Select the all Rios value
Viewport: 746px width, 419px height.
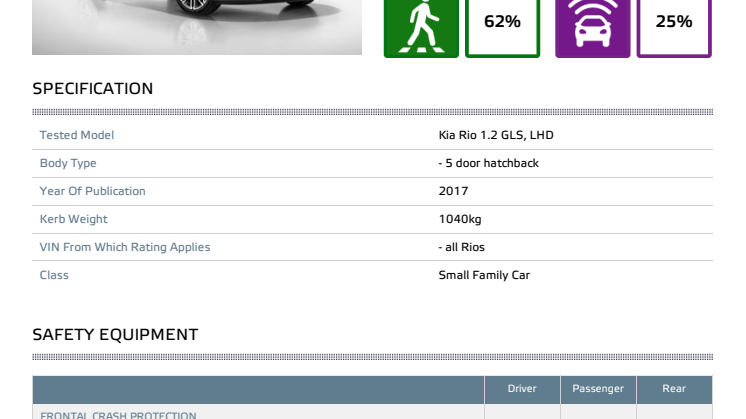click(461, 247)
